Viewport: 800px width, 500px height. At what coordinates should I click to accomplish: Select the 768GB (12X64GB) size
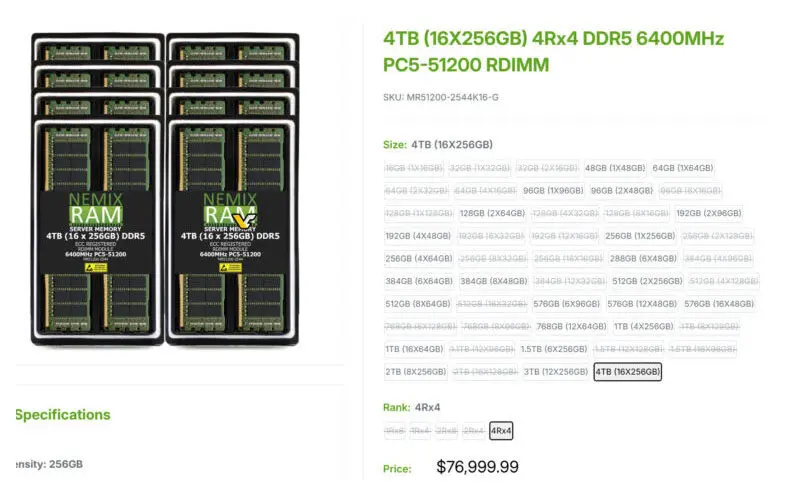point(571,326)
